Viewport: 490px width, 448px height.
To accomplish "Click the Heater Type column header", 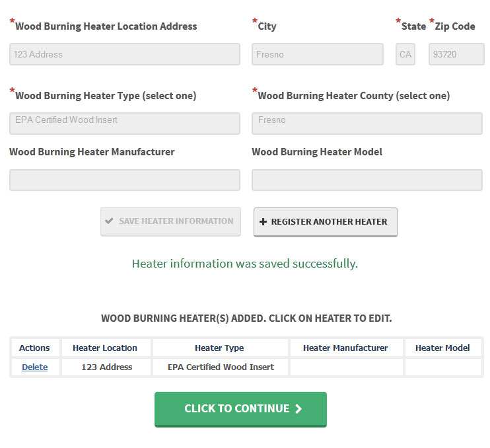I will point(219,348).
